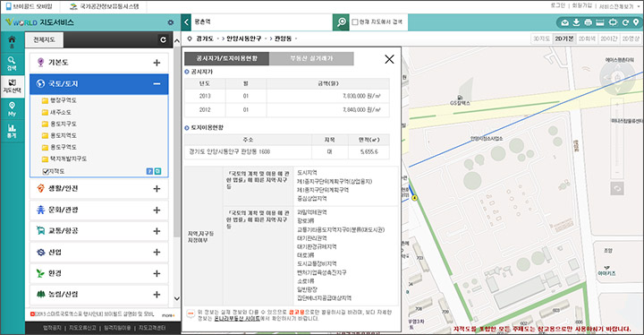Open the 행정구역도 folder
The height and width of the screenshot is (335, 644).
point(59,100)
